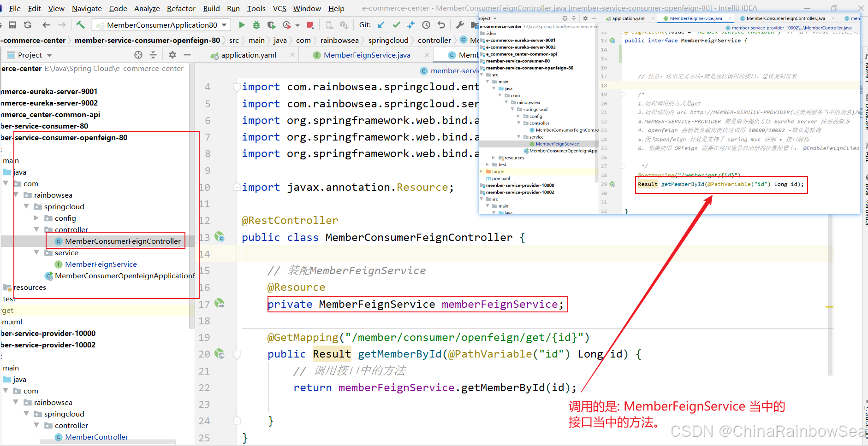The width and height of the screenshot is (868, 446).
Task: Open settings via the wrench icon
Action: click(x=460, y=25)
